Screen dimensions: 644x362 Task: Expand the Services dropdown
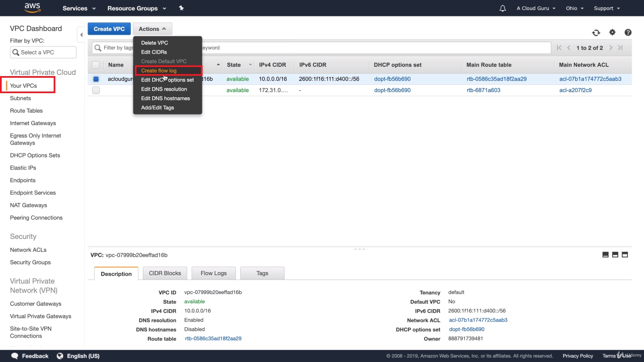pyautogui.click(x=79, y=8)
